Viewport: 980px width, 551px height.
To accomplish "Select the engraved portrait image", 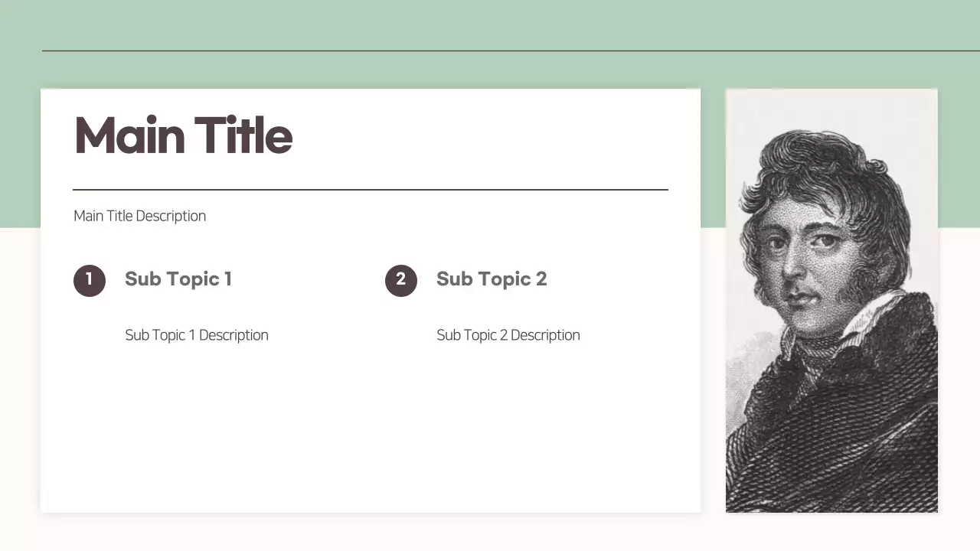I will pyautogui.click(x=831, y=300).
